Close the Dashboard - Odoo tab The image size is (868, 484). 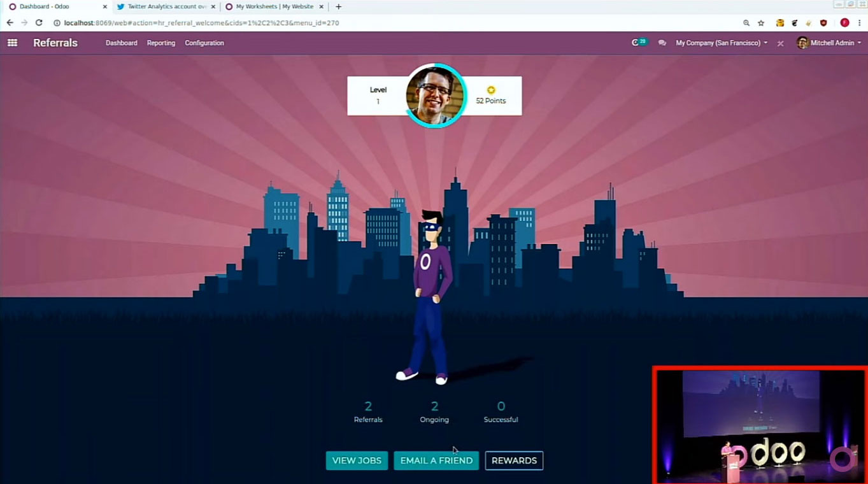(105, 6)
